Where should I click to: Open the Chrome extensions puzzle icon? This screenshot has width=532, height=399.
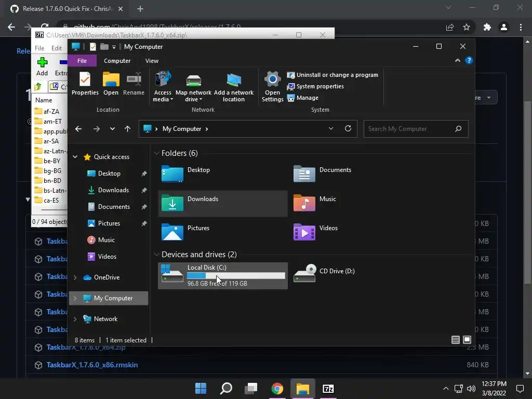[x=487, y=27]
